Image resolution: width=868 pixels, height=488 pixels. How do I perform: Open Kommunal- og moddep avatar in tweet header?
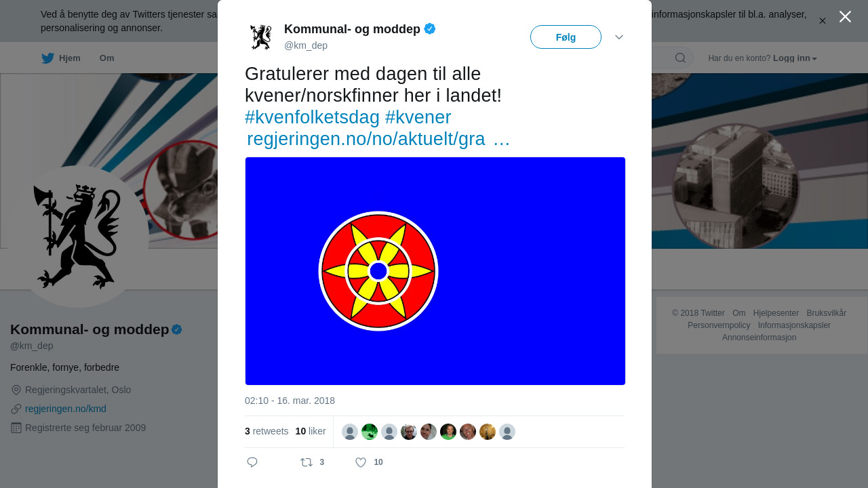(x=260, y=37)
